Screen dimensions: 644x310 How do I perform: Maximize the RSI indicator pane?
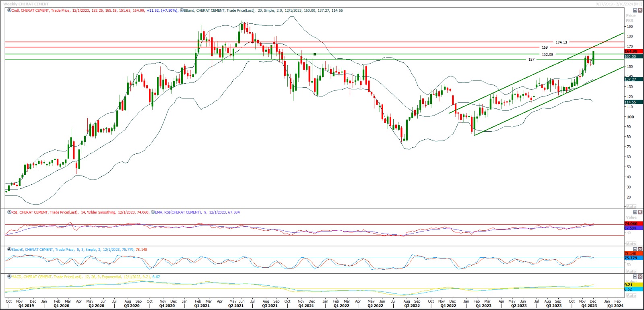pos(635,212)
